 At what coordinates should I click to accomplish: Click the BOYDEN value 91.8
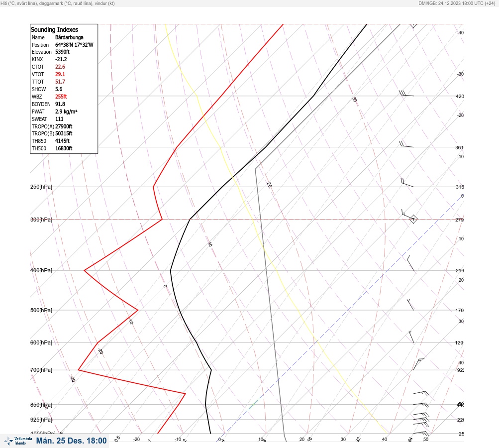[60, 104]
